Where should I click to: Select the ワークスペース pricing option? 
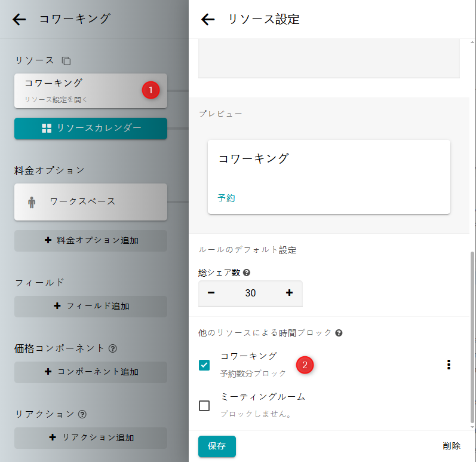click(91, 202)
